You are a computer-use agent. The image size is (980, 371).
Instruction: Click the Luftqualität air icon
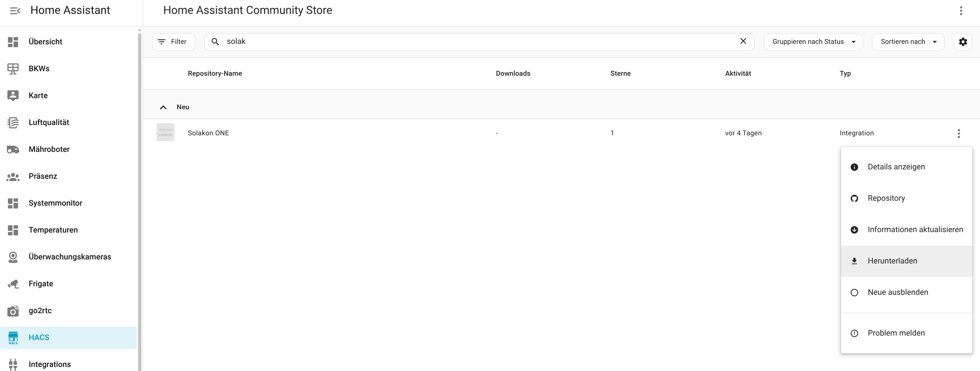click(13, 122)
